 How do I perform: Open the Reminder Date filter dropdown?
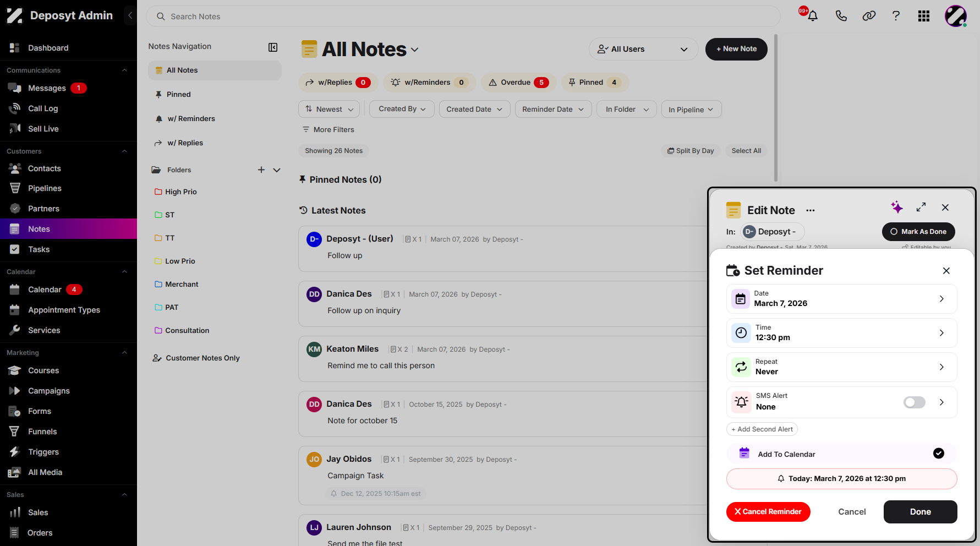(553, 109)
